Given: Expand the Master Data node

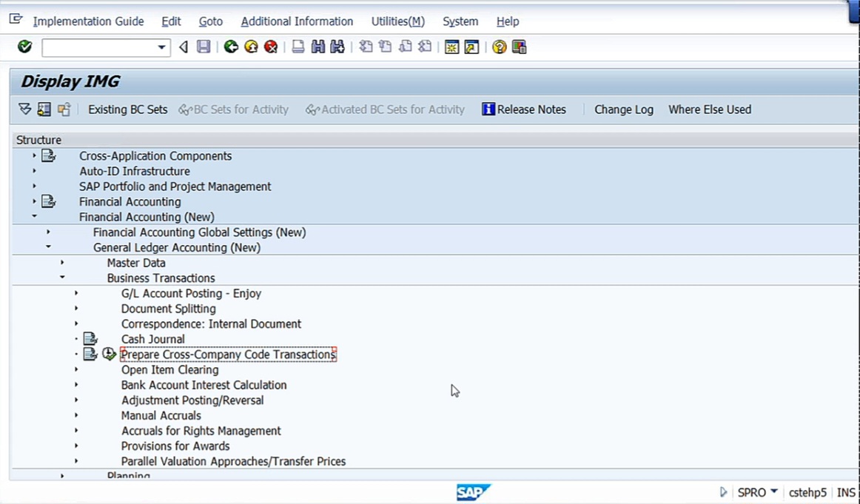Looking at the screenshot, I should tap(62, 263).
